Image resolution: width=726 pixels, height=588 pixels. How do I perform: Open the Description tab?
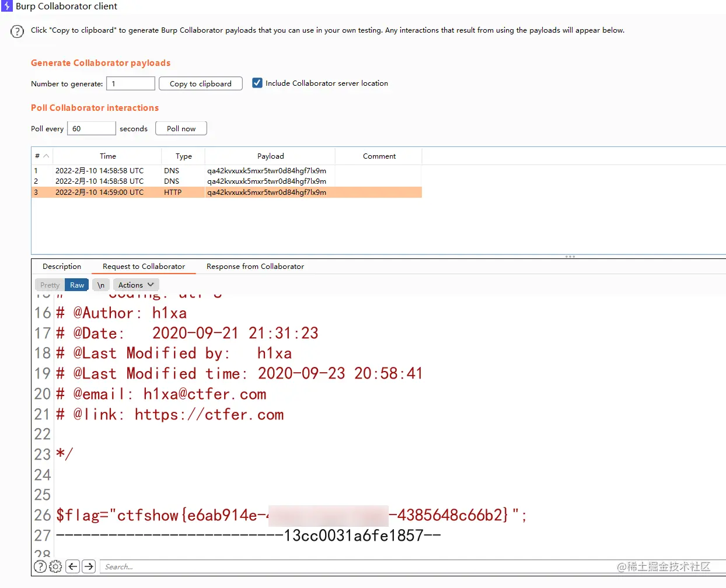(x=62, y=266)
